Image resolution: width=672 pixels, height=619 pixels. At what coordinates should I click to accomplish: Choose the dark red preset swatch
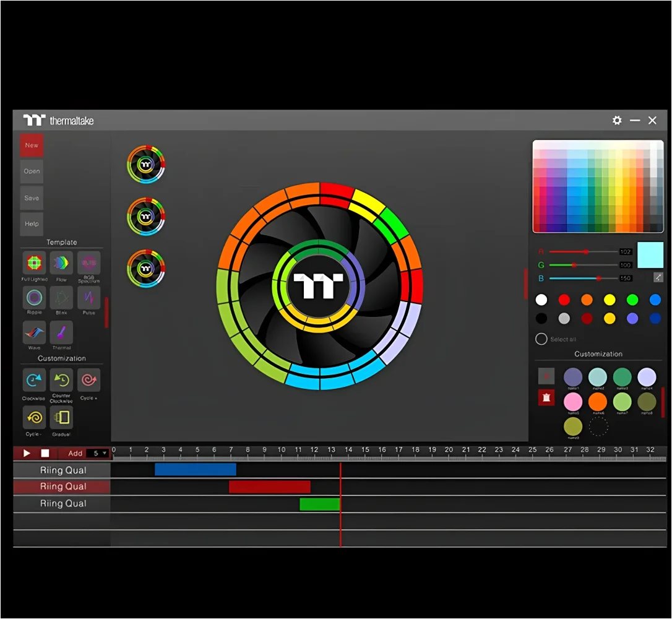click(587, 318)
